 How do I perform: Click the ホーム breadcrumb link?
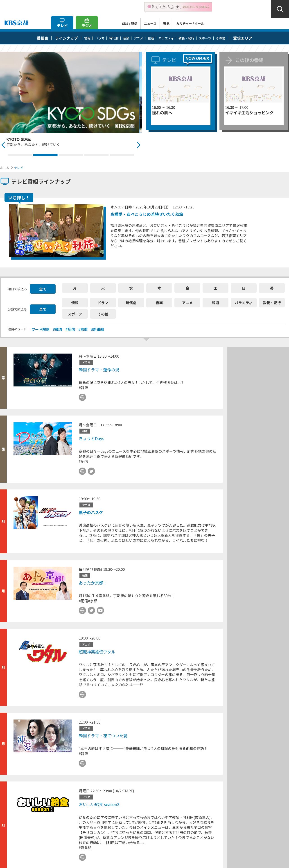pyautogui.click(x=5, y=168)
